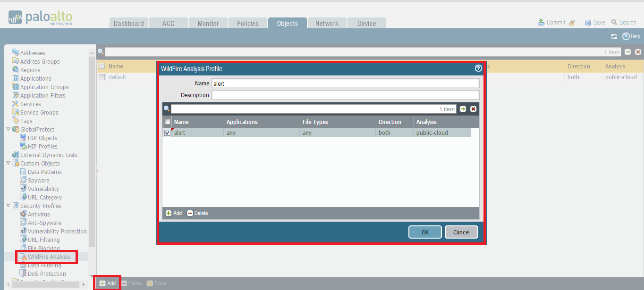The width and height of the screenshot is (644, 290).
Task: Open Applications in sidebar
Action: pos(35,78)
